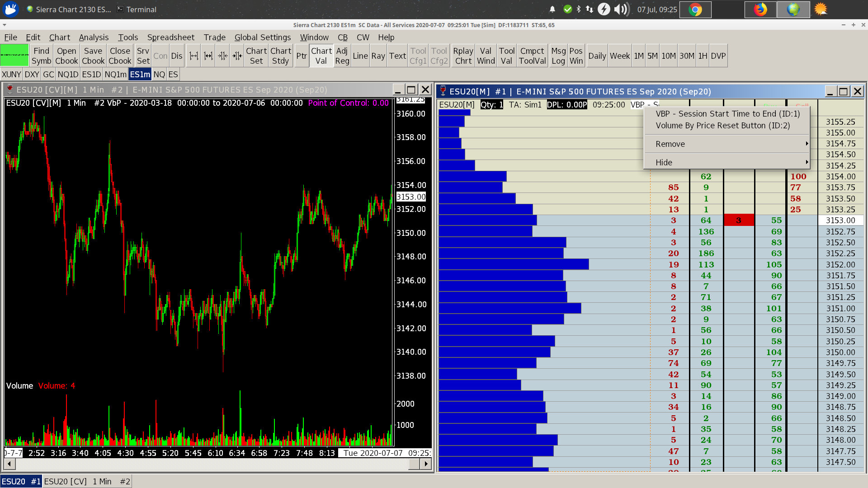Launch Firefox from the system panel
868x488 pixels.
click(x=760, y=9)
